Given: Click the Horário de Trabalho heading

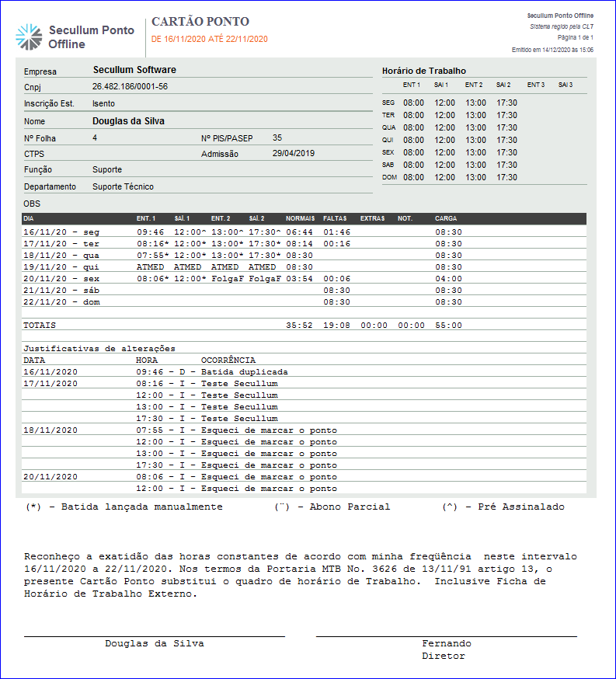Looking at the screenshot, I should (x=423, y=71).
